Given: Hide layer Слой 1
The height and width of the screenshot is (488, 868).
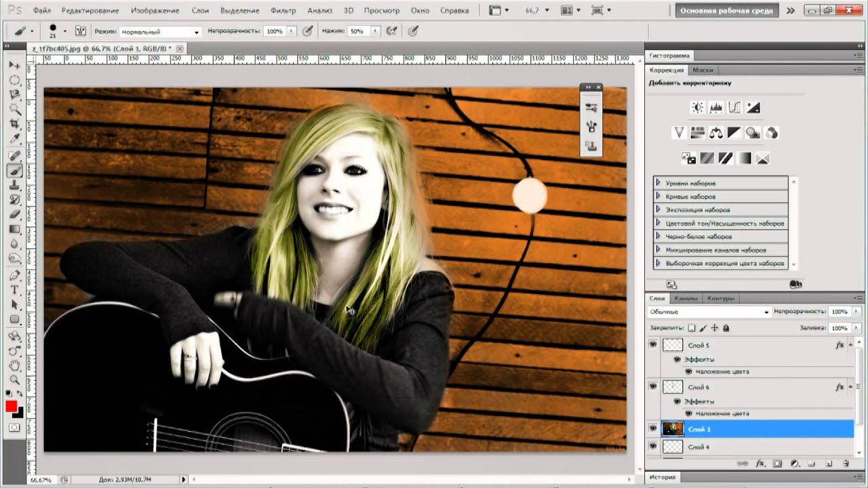Looking at the screenshot, I should (653, 428).
